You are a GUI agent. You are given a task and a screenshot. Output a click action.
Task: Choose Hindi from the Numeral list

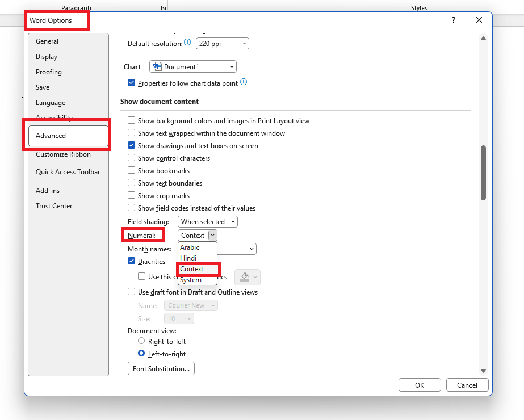coord(188,258)
